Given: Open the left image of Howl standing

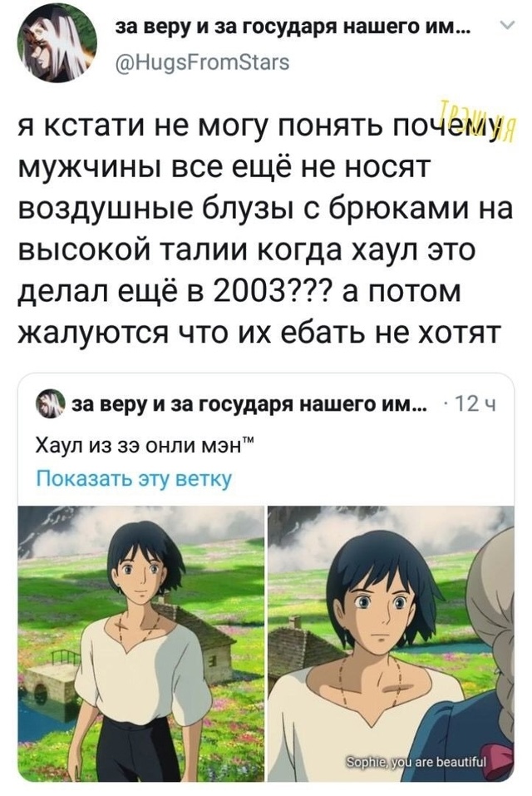Looking at the screenshot, I should click(141, 644).
